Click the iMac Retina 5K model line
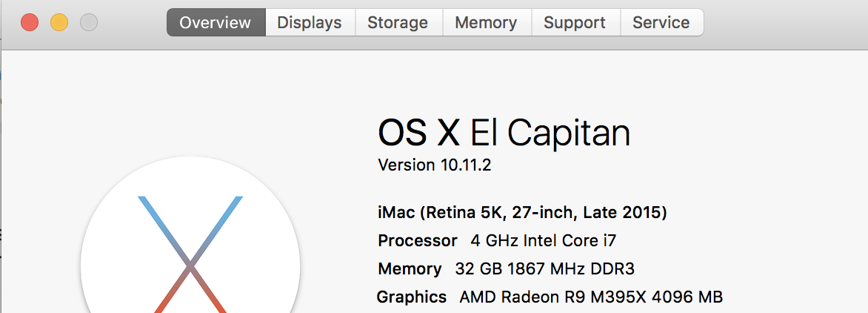 tap(522, 213)
